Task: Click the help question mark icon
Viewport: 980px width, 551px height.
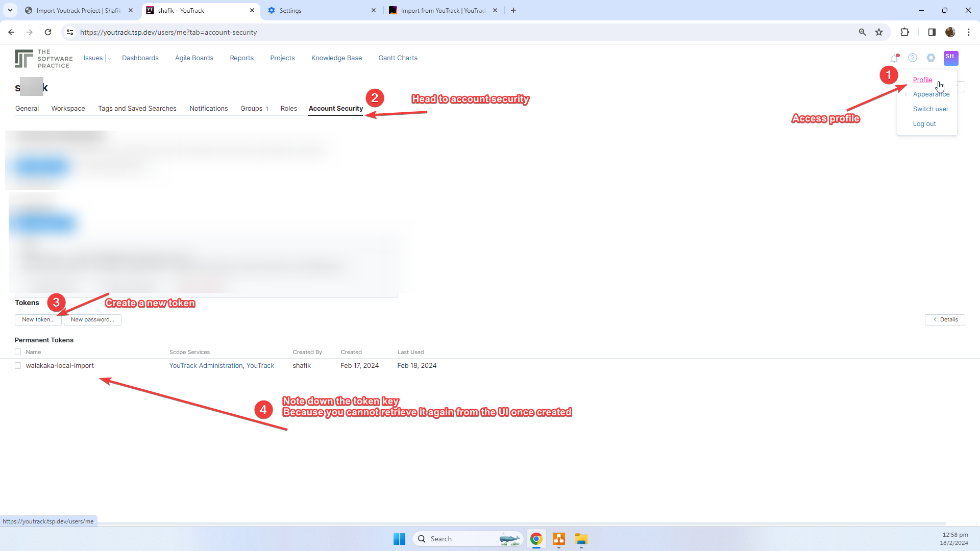Action: 913,58
